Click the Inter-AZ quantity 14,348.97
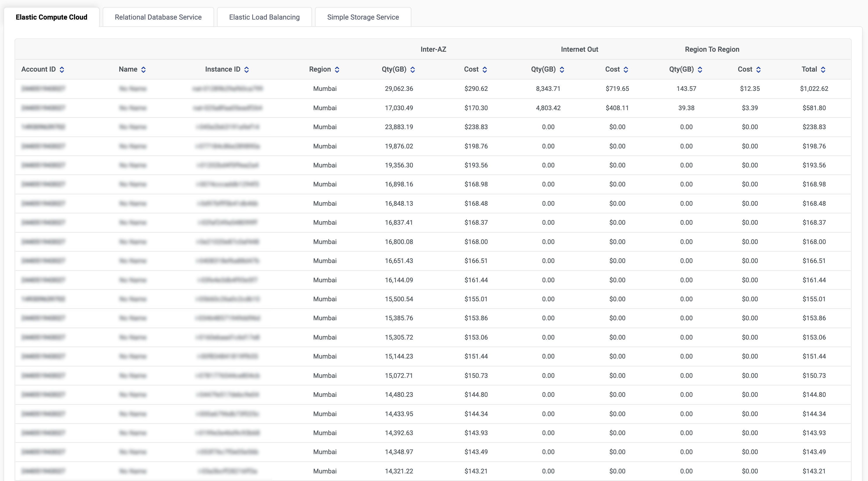 (399, 452)
